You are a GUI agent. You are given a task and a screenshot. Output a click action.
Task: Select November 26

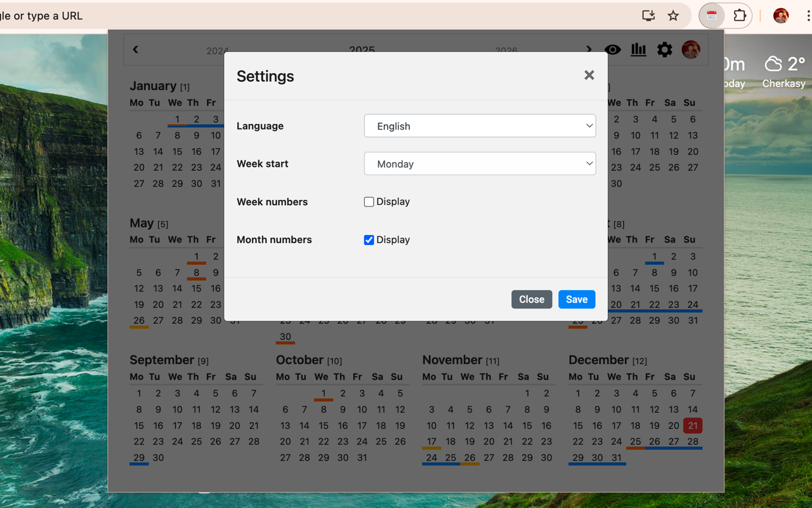tap(469, 457)
